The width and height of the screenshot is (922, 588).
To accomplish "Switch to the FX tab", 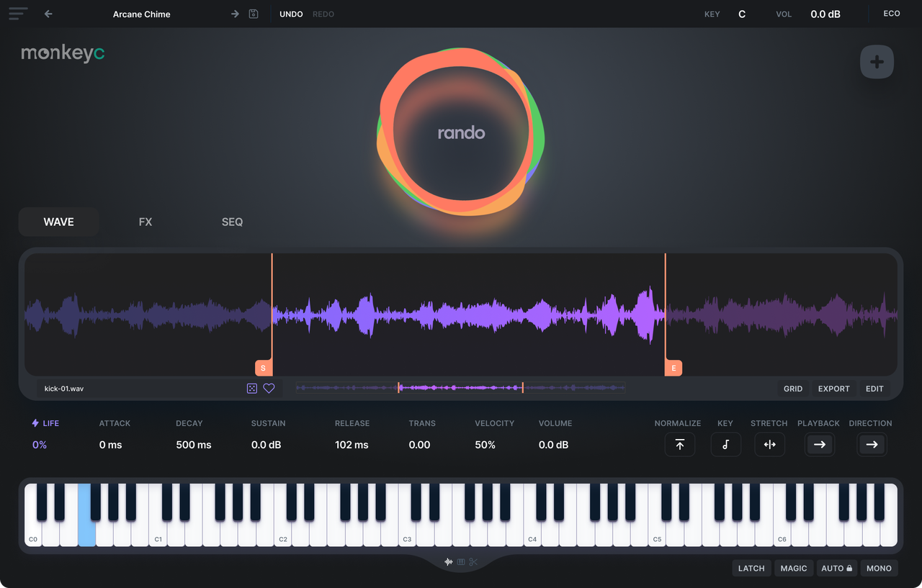I will coord(146,222).
